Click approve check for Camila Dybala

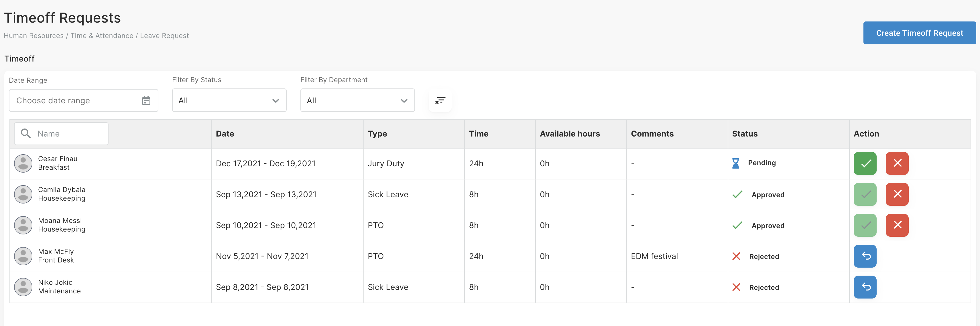(x=865, y=194)
